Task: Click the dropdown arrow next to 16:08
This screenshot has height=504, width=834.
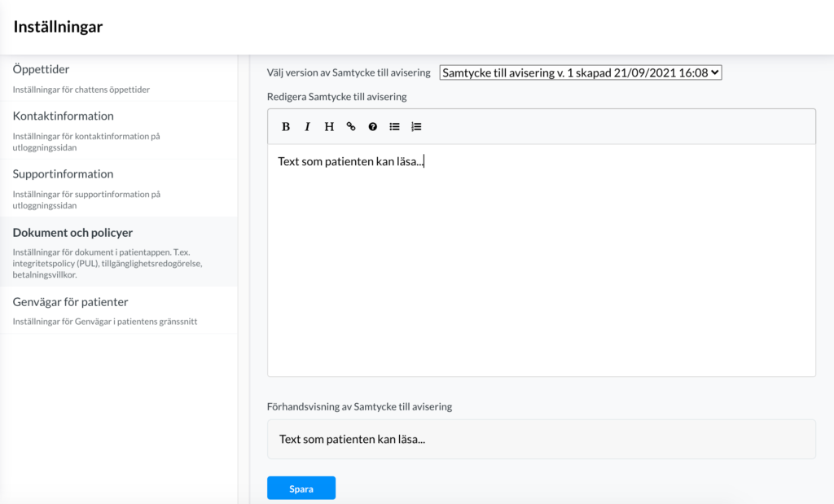Action: click(715, 72)
